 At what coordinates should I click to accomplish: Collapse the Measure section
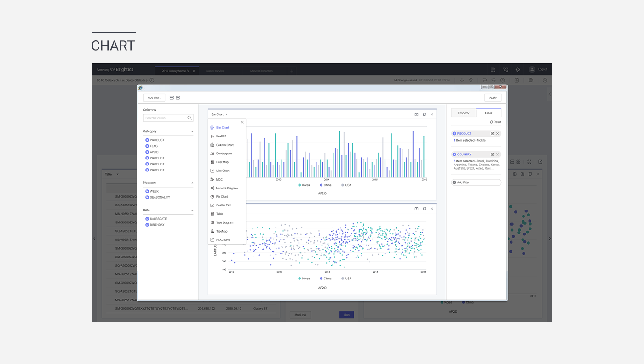pos(192,183)
